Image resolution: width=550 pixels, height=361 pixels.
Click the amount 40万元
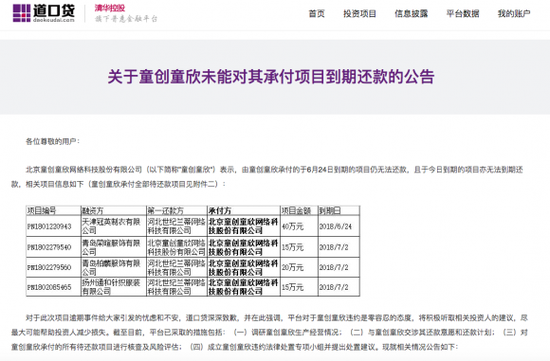tap(293, 226)
